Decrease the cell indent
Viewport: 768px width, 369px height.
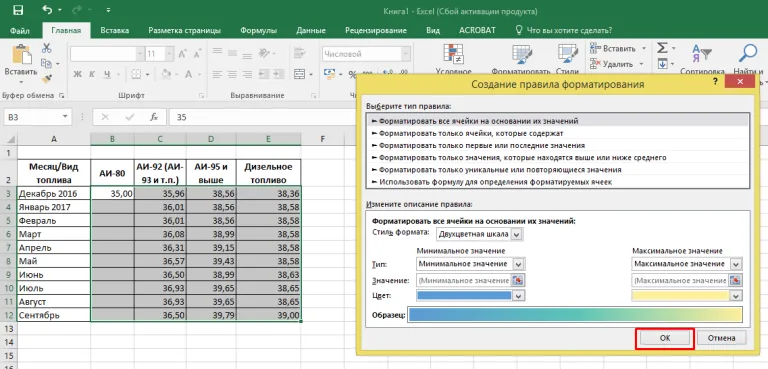(264, 74)
